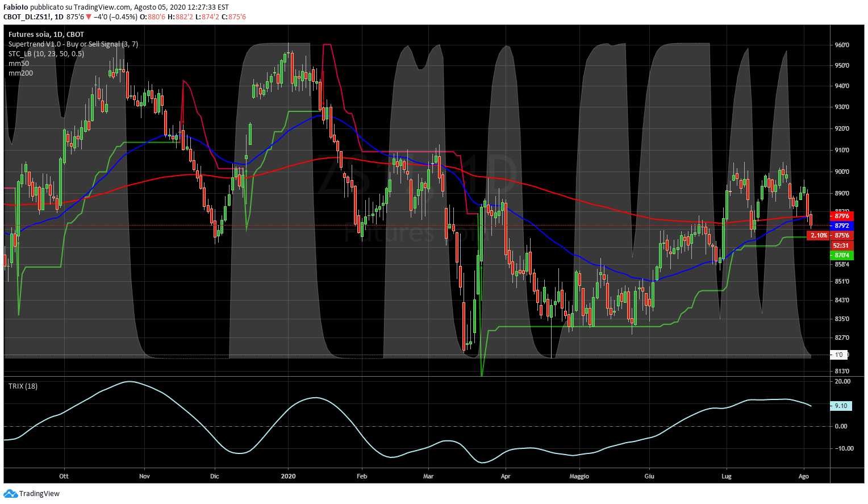Click the 851'0 price axis label
Viewport: 868px width, 504px height.
pyautogui.click(x=842, y=282)
